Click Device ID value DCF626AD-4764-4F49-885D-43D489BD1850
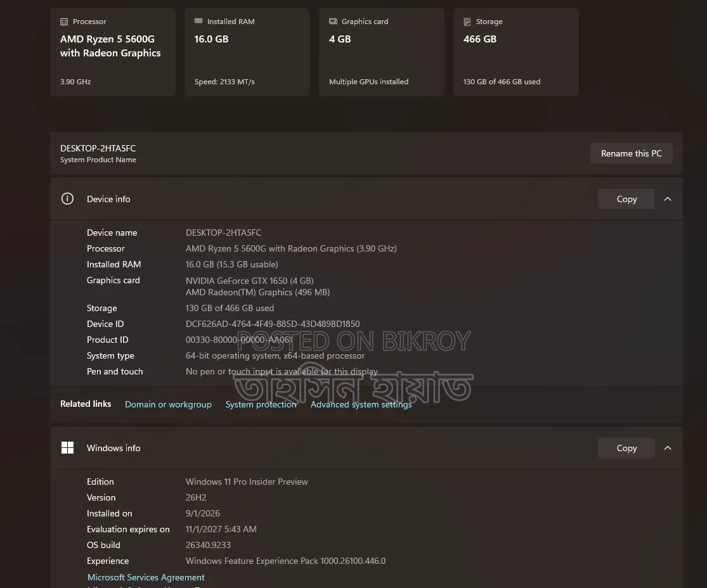Screen dimensions: 707x588 273,324
